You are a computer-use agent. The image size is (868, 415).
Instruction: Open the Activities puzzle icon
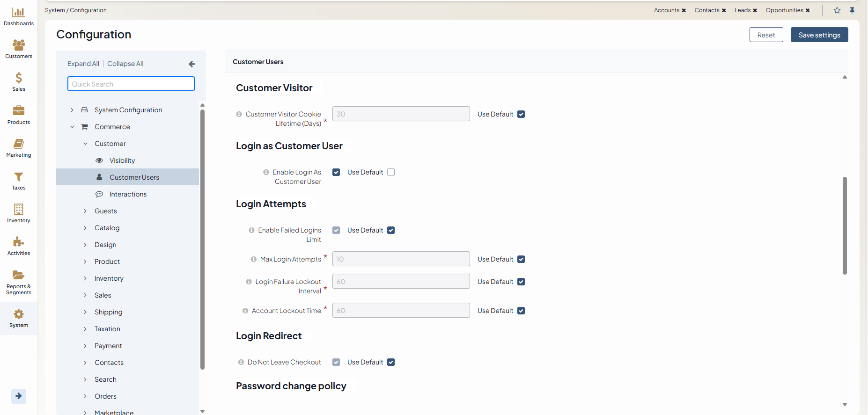19,242
